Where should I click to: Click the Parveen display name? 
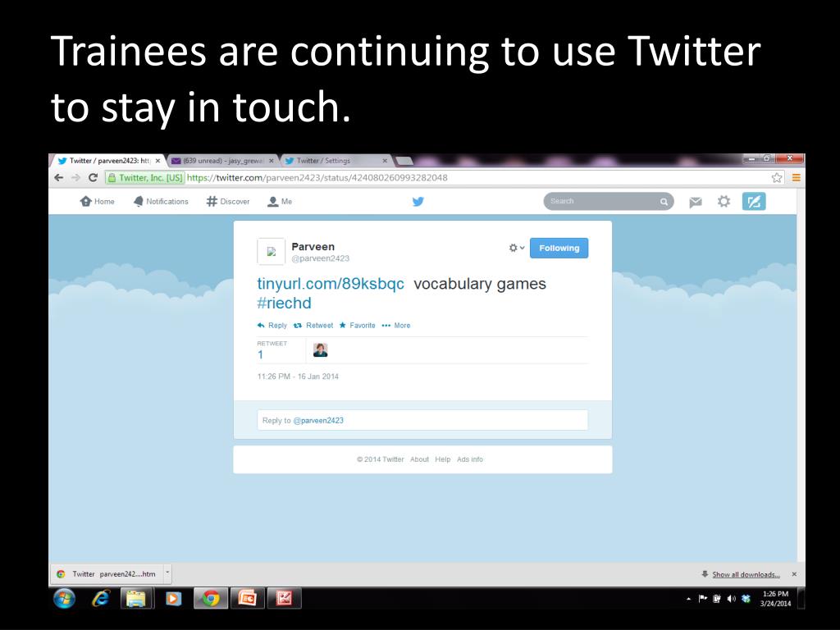[313, 246]
